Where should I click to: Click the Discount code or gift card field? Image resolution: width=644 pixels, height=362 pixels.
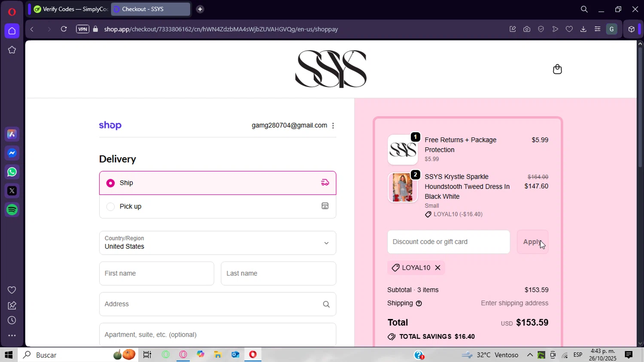click(x=449, y=242)
